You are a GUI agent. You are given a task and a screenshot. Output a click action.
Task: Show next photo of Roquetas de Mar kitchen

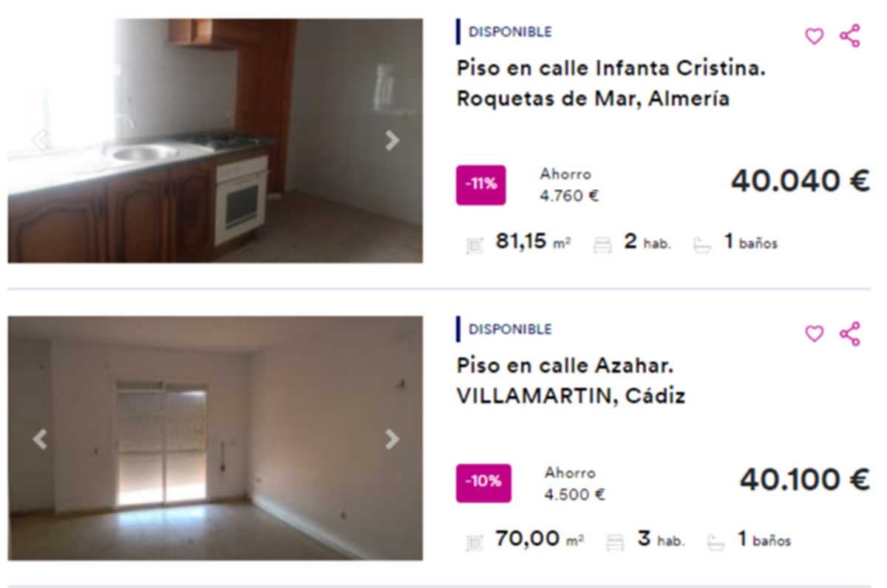click(392, 140)
